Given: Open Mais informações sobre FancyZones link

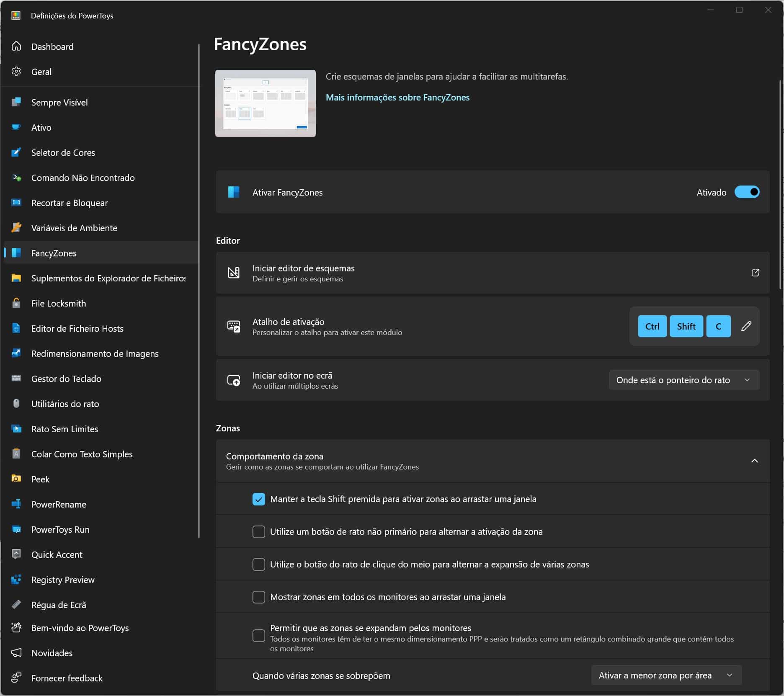Looking at the screenshot, I should tap(397, 98).
